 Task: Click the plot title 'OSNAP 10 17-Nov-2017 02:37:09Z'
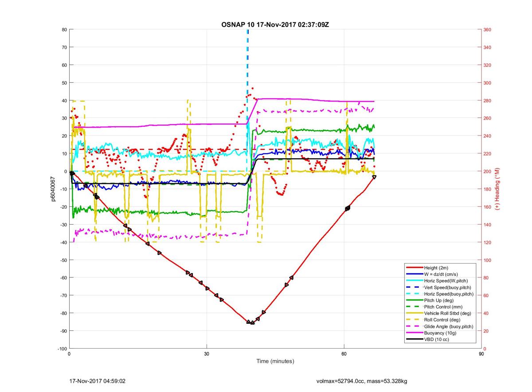275,24
